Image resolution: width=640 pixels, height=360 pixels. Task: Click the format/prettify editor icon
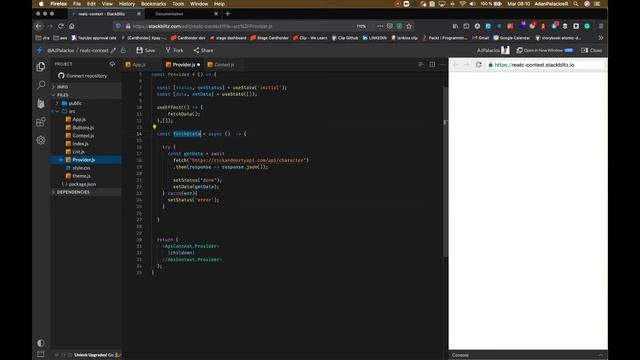pyautogui.click(x=421, y=64)
